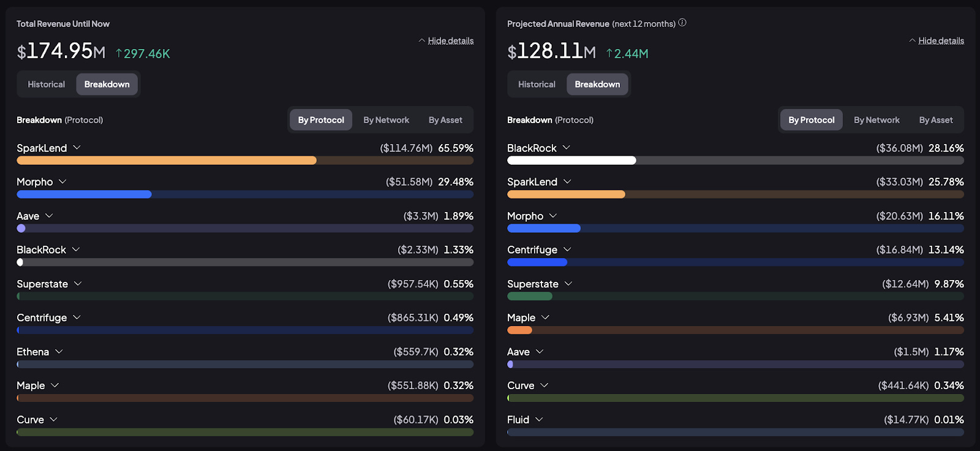Click the info icon beside Projected Annual Revenue
The height and width of the screenshot is (451, 980).
(682, 23)
